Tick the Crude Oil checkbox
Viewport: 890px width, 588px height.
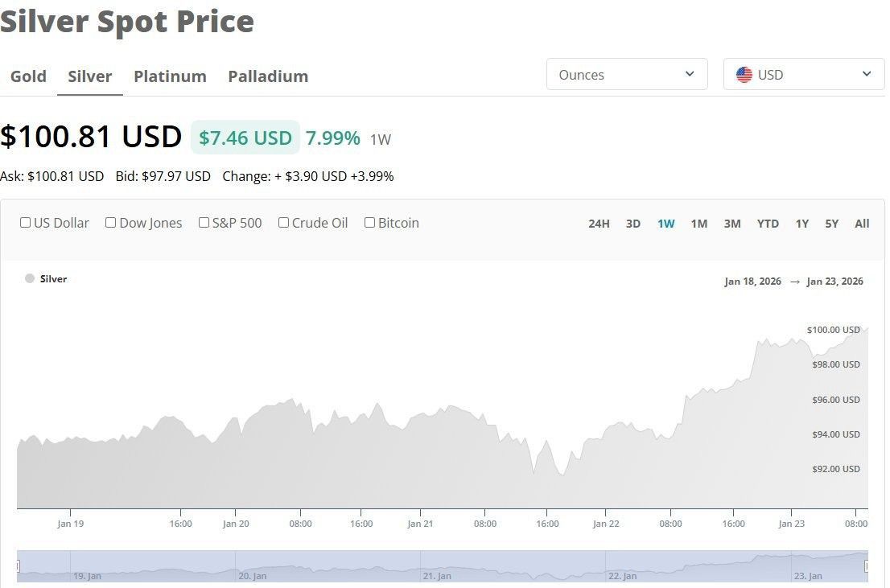pyautogui.click(x=283, y=223)
